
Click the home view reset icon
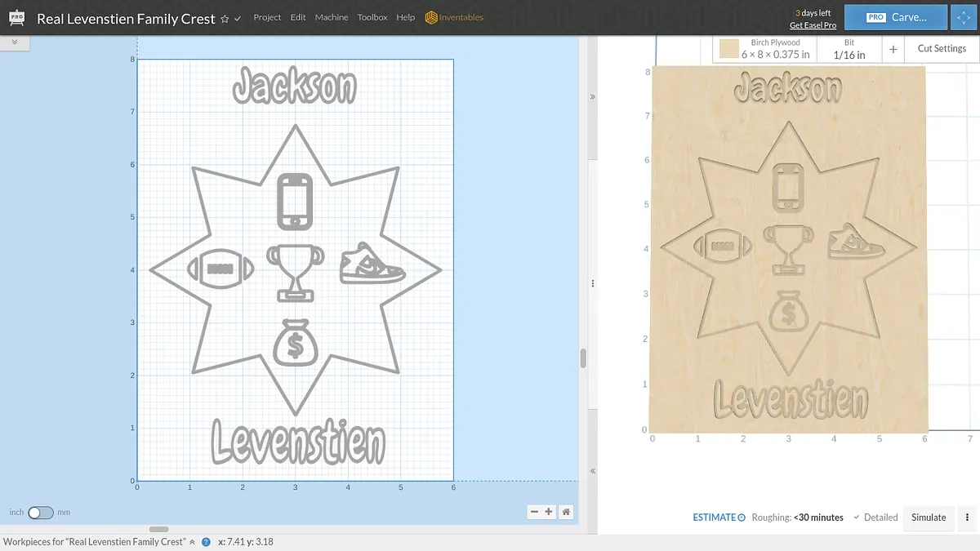coord(566,512)
